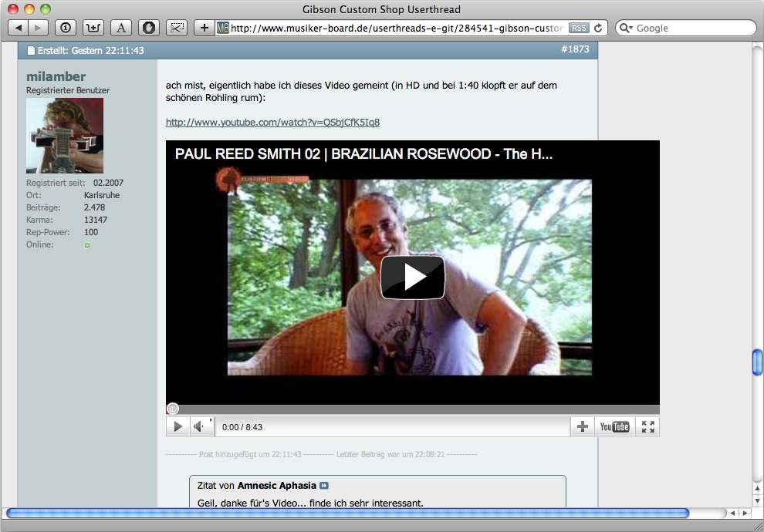Click the registration date '02.2007'
Image resolution: width=764 pixels, height=532 pixels.
coord(108,183)
